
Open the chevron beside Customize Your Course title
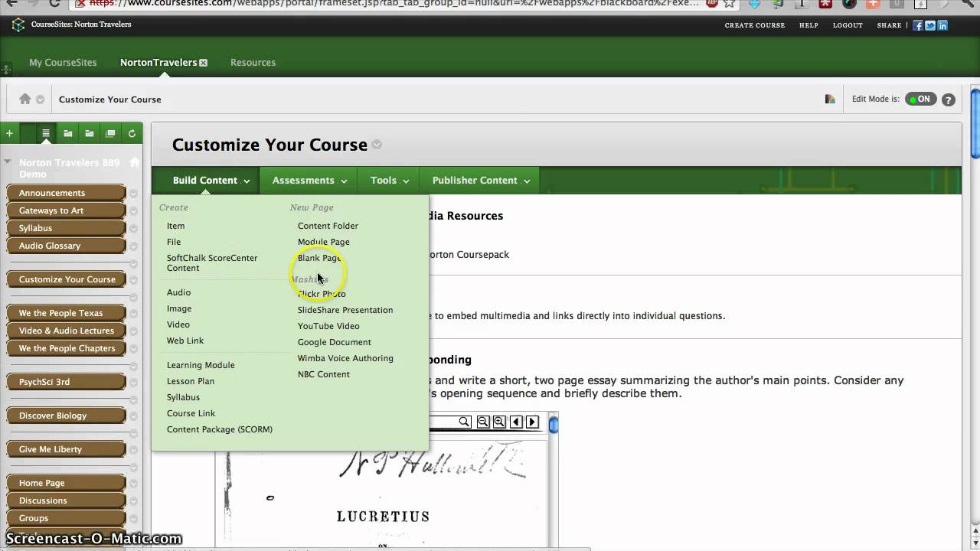tap(377, 145)
